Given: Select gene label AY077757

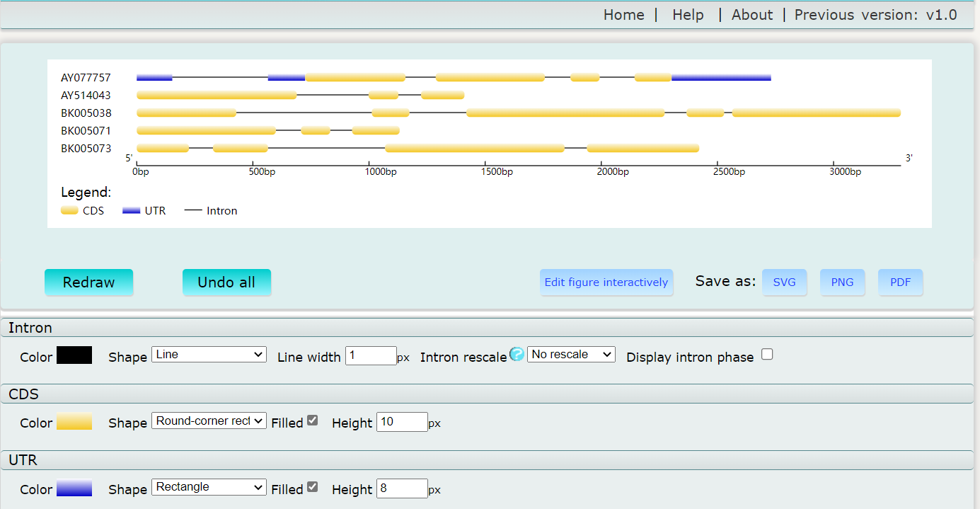Looking at the screenshot, I should 86,78.
